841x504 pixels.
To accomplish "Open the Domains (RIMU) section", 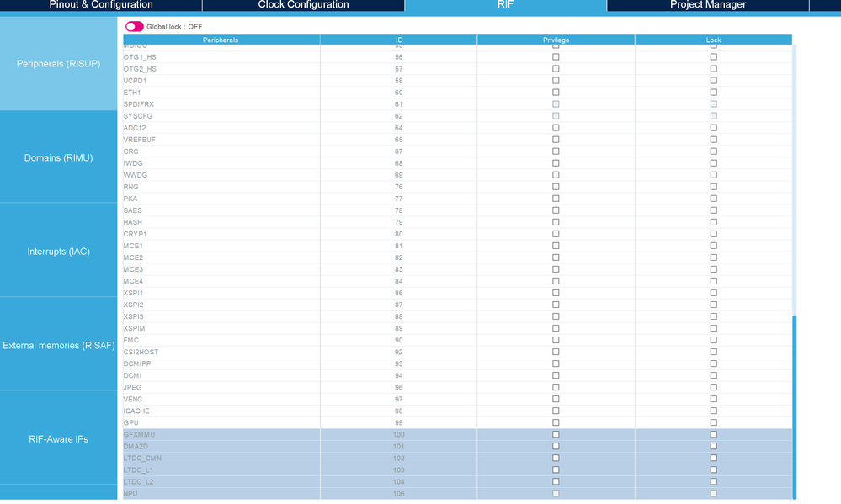I will [58, 157].
